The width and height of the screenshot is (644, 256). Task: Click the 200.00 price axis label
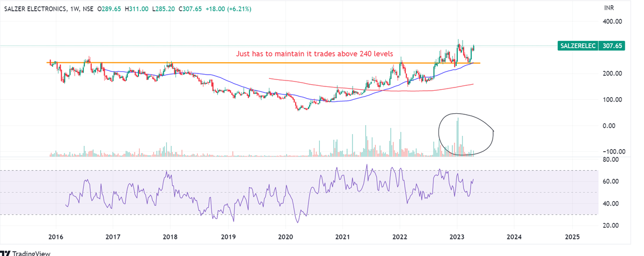(611, 74)
